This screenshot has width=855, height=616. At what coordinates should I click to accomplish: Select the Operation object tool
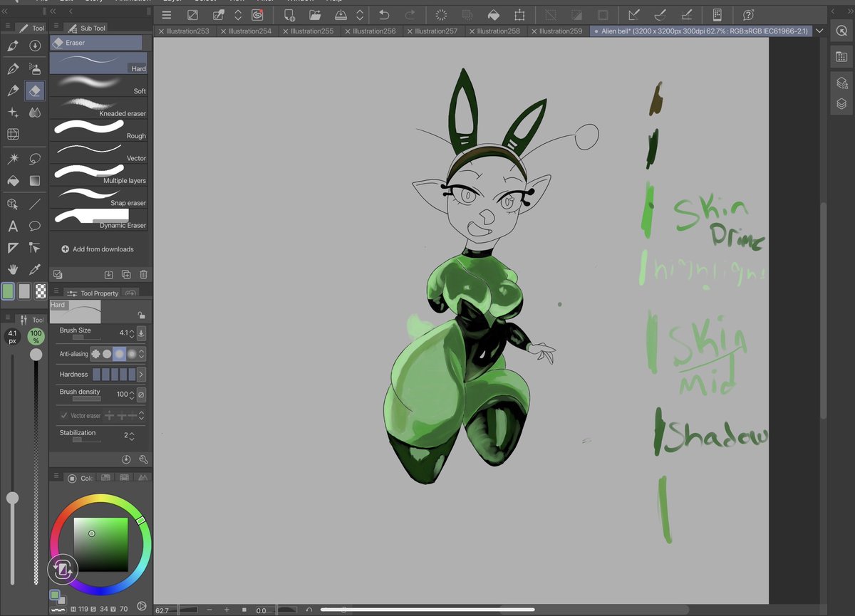(13, 204)
